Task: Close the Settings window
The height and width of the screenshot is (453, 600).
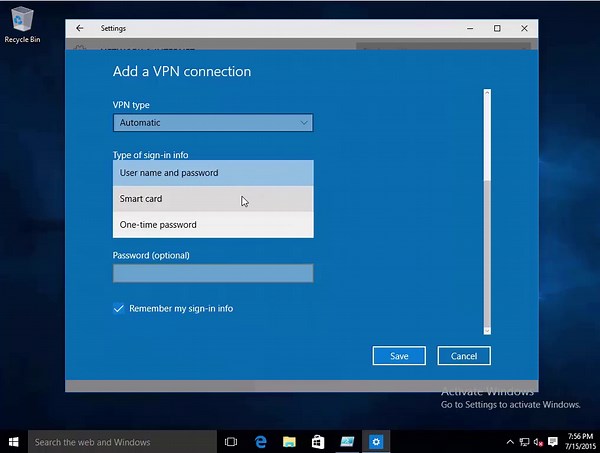Action: [x=524, y=28]
